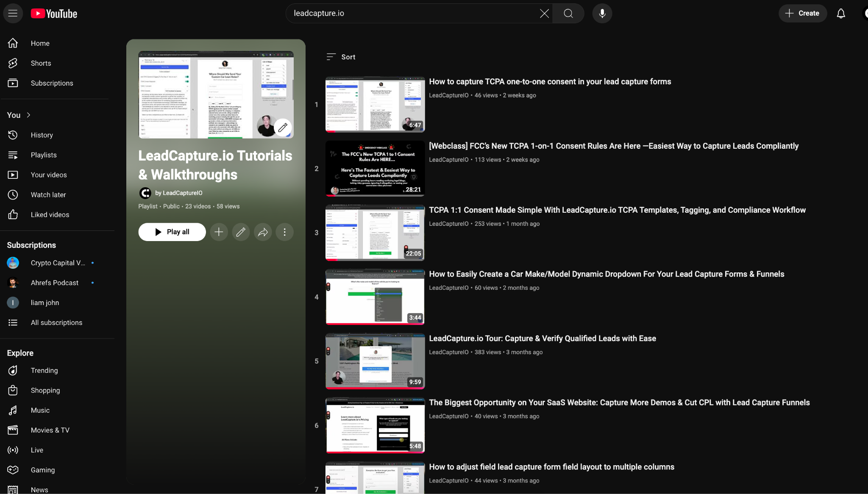Open the LeadCaptureIO channel link
Viewport: 868px width, 494px height.
click(178, 193)
